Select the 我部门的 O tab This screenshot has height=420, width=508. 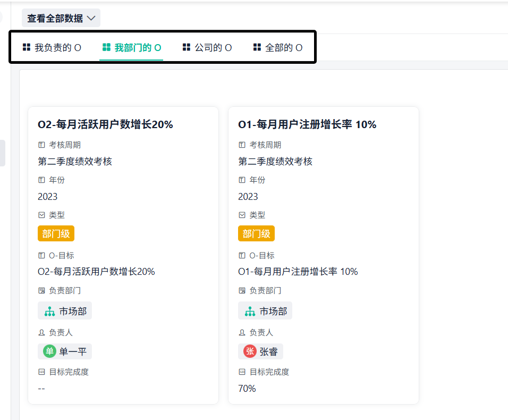(x=132, y=48)
